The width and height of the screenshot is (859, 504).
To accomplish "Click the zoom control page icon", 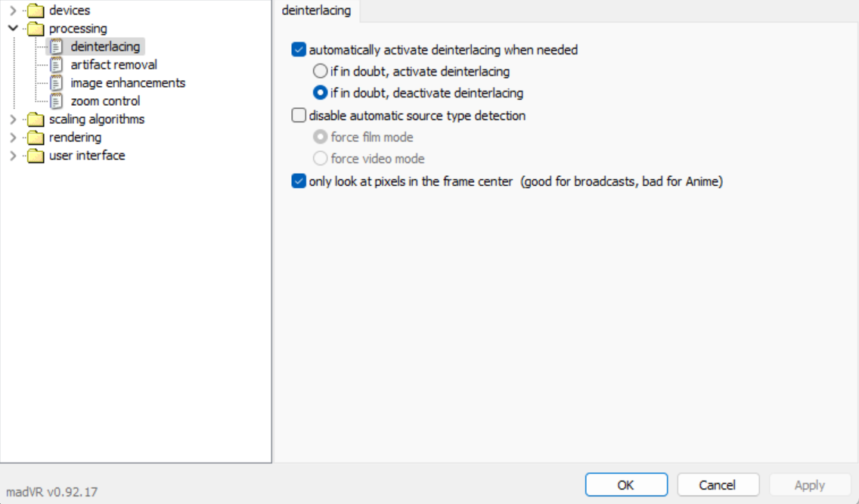I will pos(57,101).
